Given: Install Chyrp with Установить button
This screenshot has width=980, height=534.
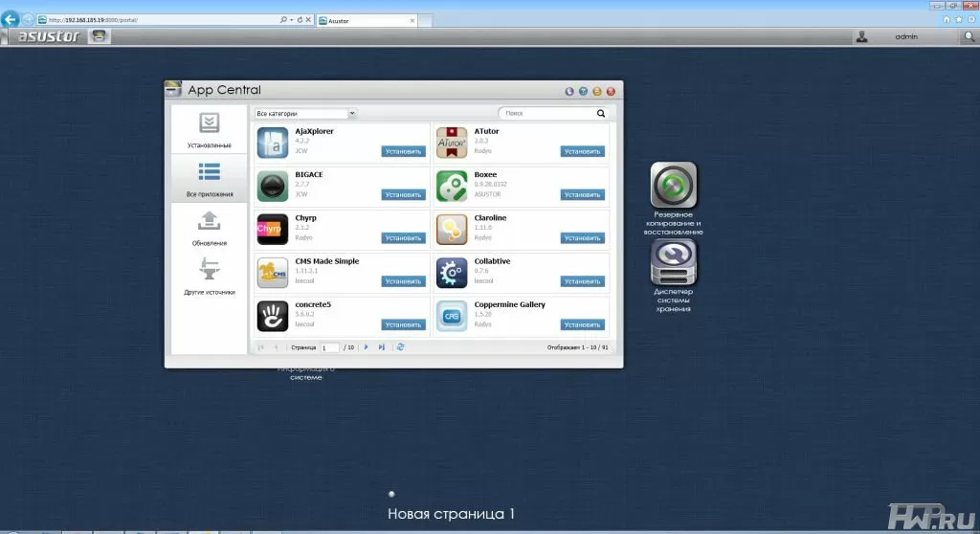Looking at the screenshot, I should pyautogui.click(x=403, y=237).
